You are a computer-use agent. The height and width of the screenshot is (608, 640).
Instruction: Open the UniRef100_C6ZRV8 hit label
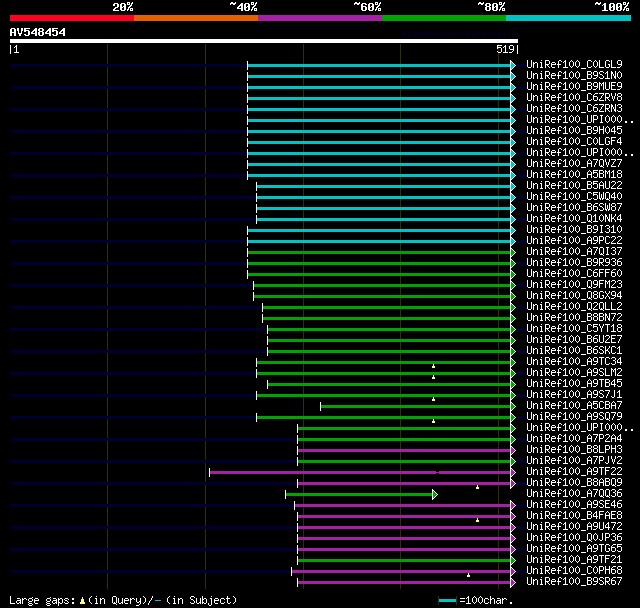574,98
